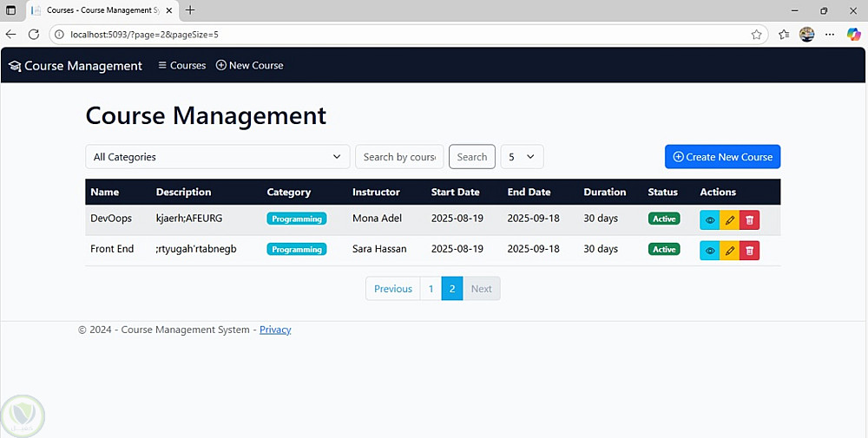Go back with the browser back arrow
The width and height of the screenshot is (868, 438).
click(x=10, y=35)
